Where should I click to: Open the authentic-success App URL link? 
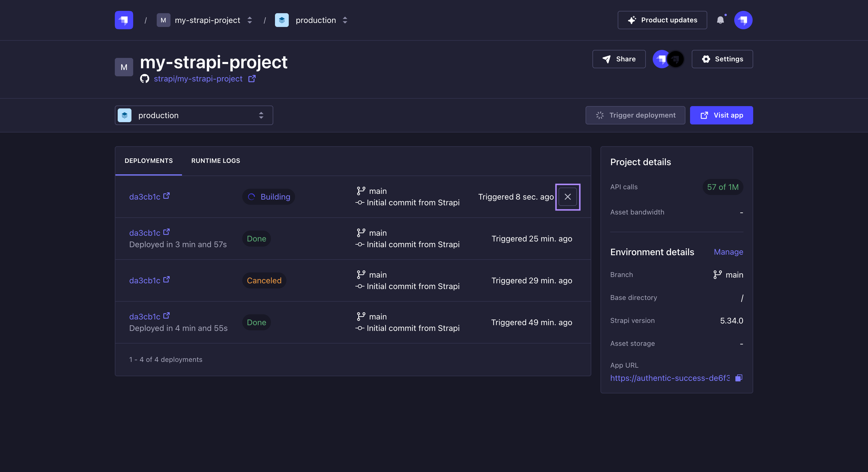[670, 378]
